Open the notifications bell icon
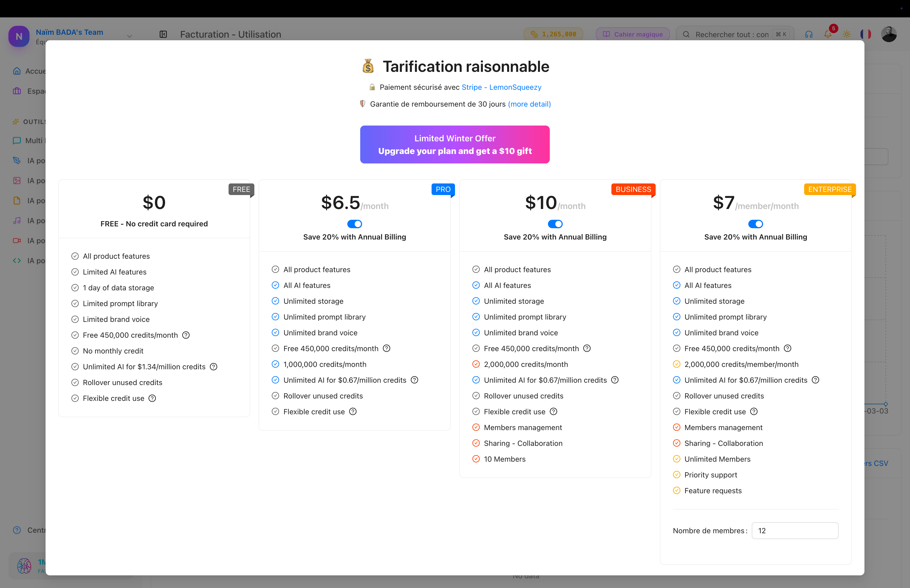 click(828, 34)
